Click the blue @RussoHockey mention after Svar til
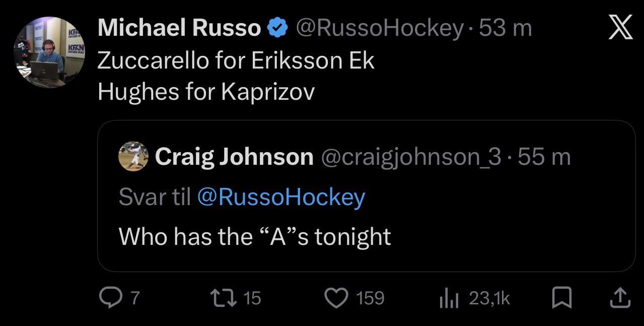 pos(281,197)
